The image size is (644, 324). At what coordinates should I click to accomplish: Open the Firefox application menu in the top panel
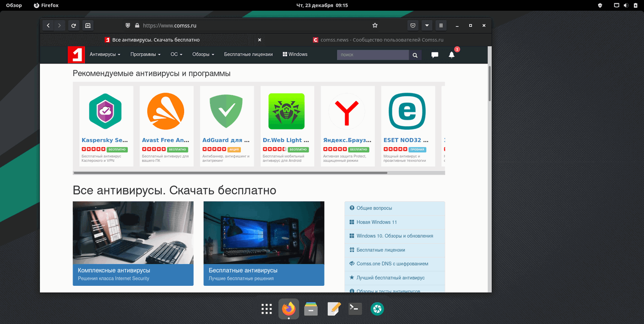coord(46,5)
